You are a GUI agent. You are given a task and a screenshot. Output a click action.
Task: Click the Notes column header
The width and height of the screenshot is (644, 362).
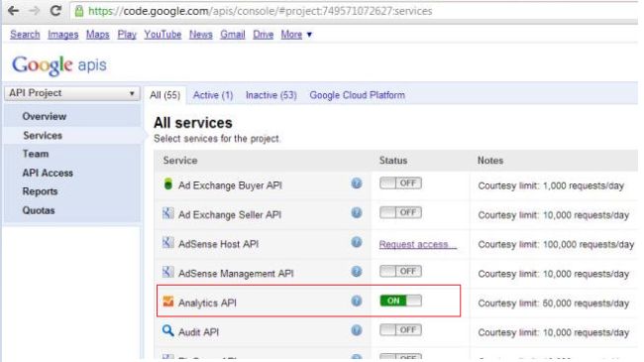[490, 161]
